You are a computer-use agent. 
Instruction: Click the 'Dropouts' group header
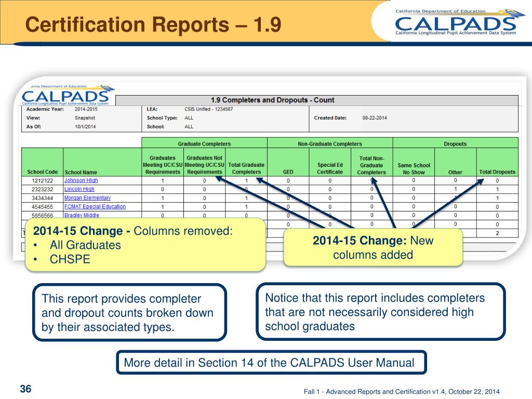(x=455, y=144)
